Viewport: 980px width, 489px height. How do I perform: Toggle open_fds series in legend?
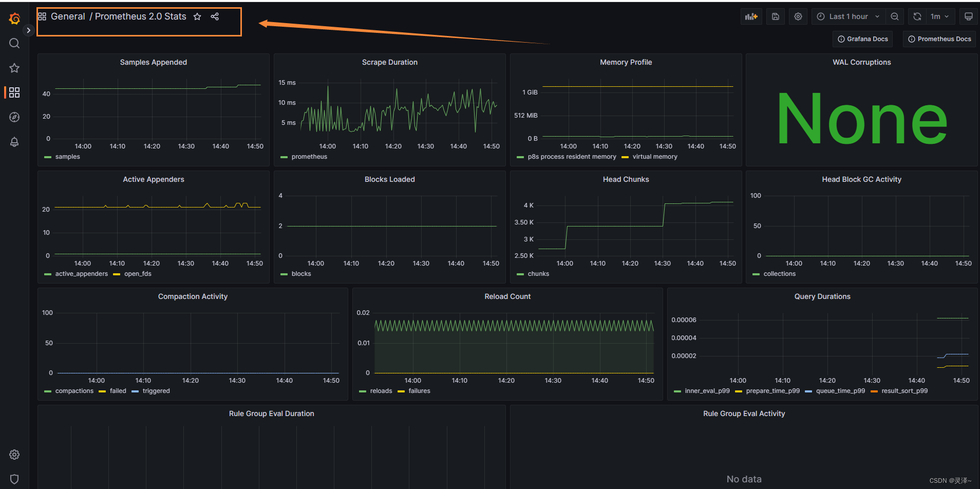point(138,274)
